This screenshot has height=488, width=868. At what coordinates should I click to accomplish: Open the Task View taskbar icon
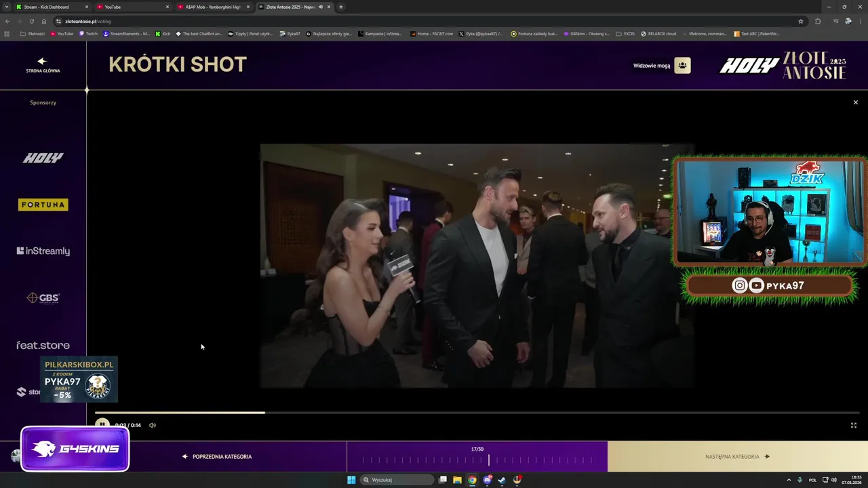click(x=443, y=480)
